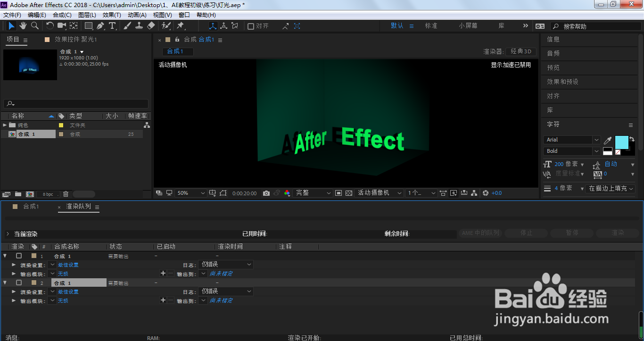Open the 50% magnification dropdown

pos(191,193)
